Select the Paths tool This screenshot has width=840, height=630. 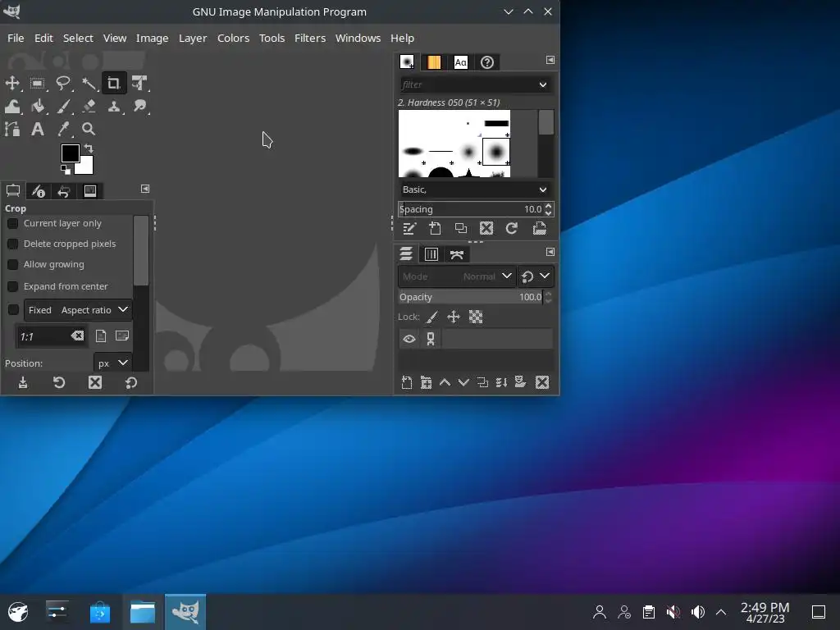[x=12, y=129]
